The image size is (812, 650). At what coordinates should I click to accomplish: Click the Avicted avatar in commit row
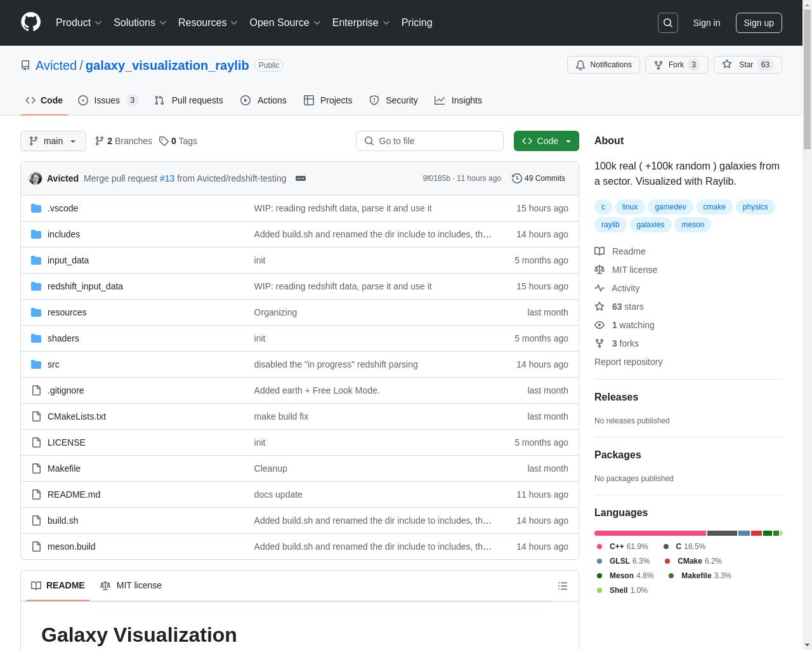(x=36, y=178)
